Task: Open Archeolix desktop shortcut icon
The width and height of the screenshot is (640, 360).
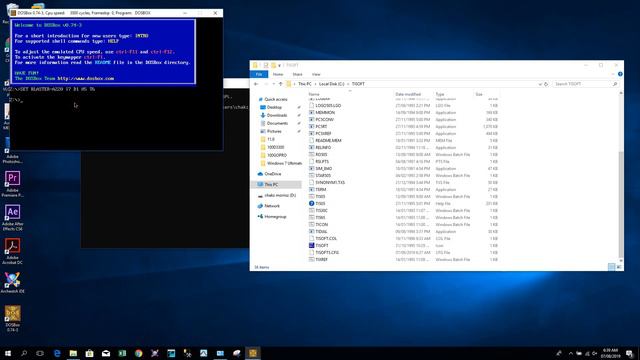Action: coord(12,282)
